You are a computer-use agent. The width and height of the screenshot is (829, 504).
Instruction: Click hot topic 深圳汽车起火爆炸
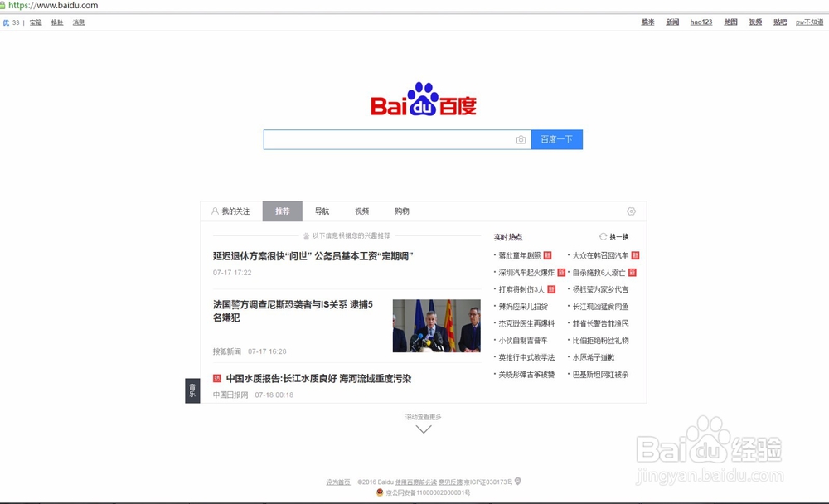click(x=526, y=273)
